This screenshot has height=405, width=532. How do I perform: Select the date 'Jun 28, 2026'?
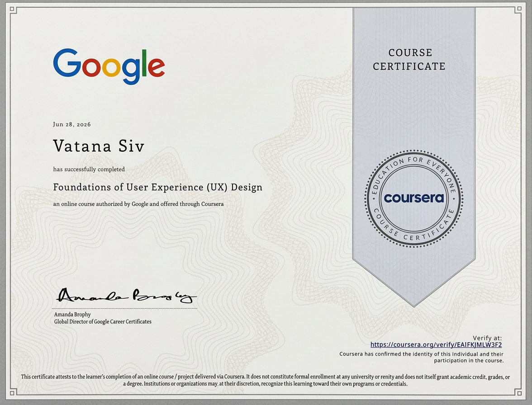pos(72,124)
